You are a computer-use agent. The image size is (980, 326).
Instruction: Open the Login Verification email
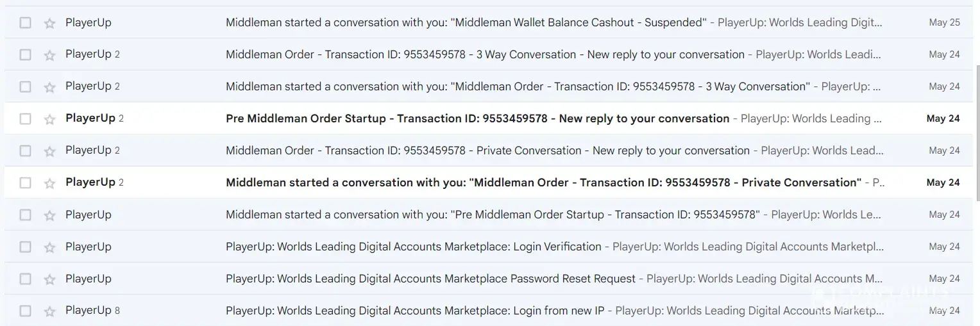click(413, 247)
